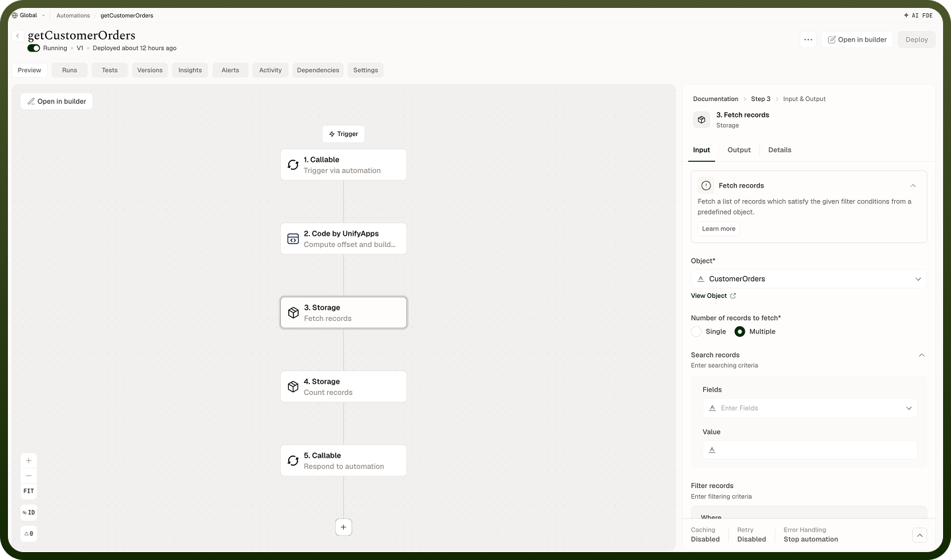
Task: Select the Single records option
Action: [x=697, y=332]
